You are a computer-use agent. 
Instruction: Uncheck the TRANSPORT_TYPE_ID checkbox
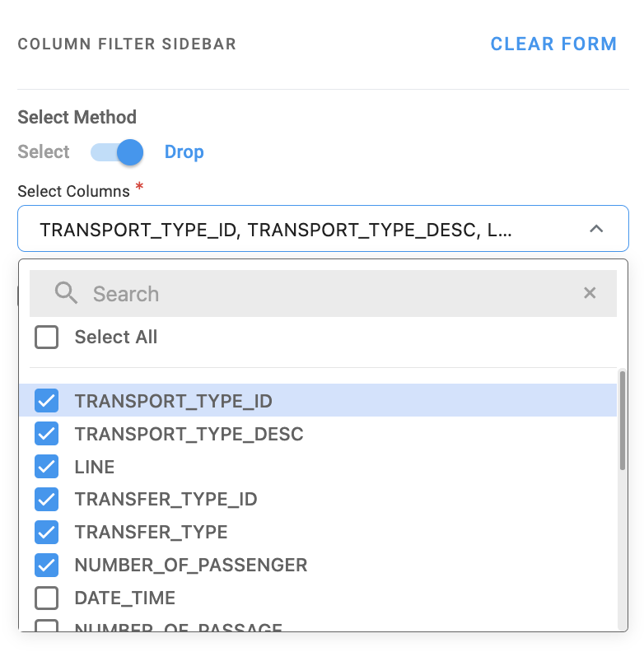point(47,401)
